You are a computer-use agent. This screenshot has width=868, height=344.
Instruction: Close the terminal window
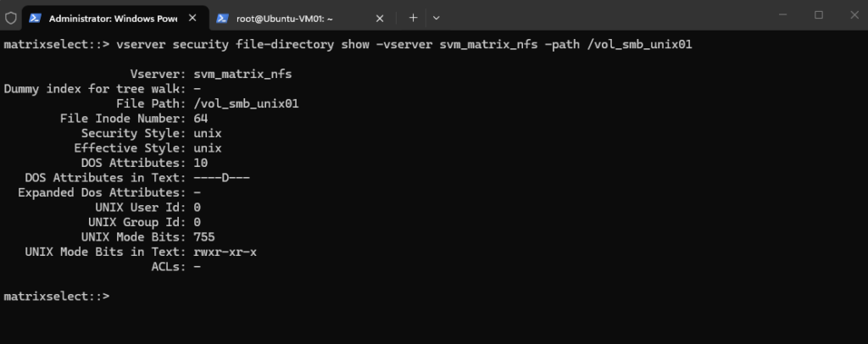[x=854, y=15]
